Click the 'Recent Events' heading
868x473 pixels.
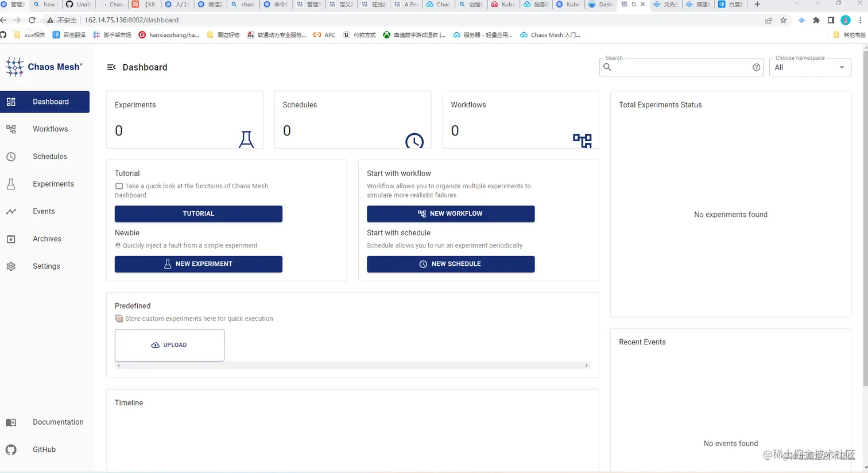642,342
